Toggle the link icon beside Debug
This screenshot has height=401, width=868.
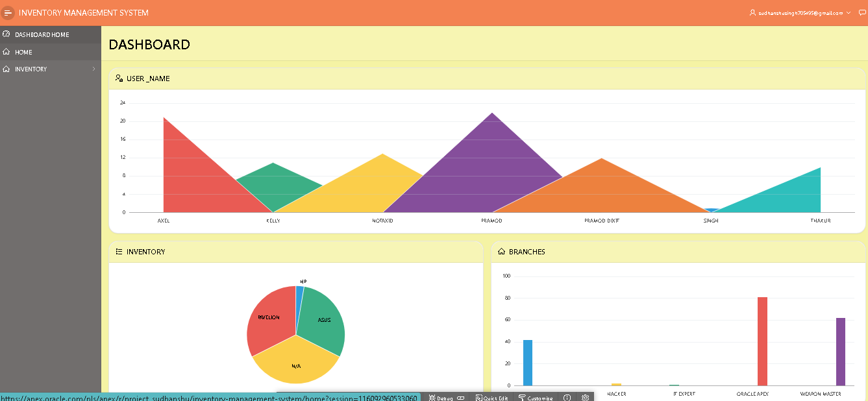[460, 397]
